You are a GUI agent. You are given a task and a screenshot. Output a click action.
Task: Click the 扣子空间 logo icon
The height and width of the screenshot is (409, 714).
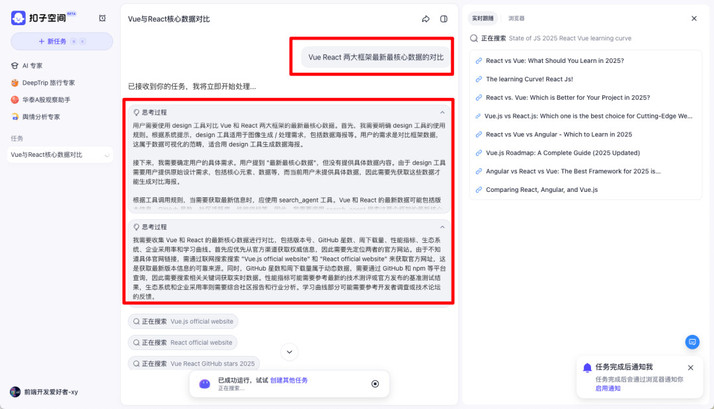(18, 18)
